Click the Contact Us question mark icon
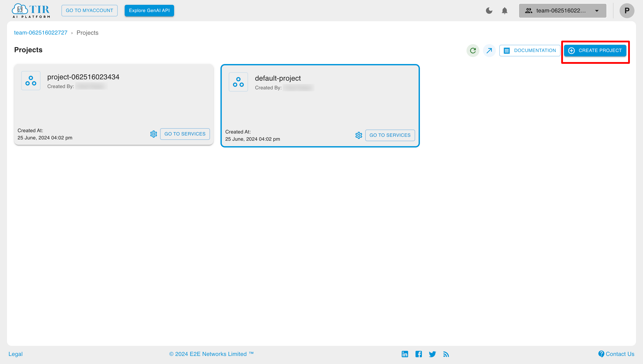 (601, 354)
